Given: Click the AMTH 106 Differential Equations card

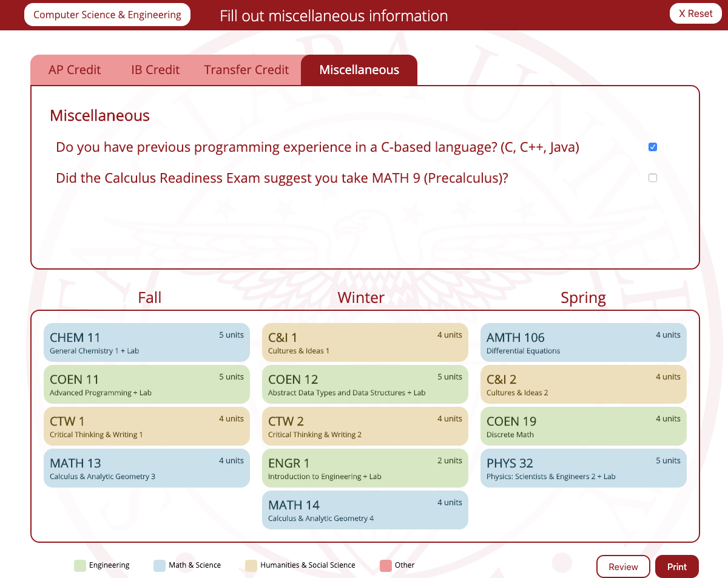Looking at the screenshot, I should (x=584, y=342).
